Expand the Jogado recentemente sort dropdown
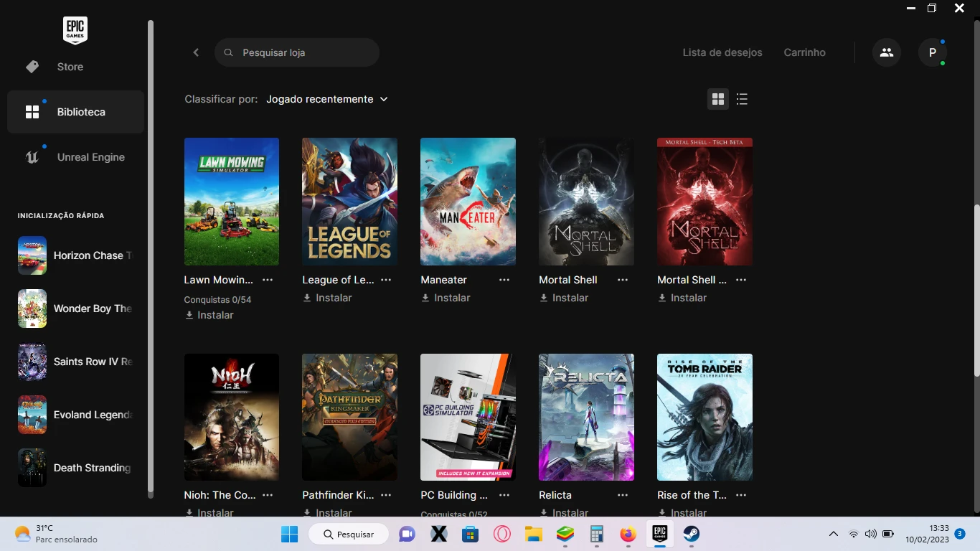 coord(327,99)
